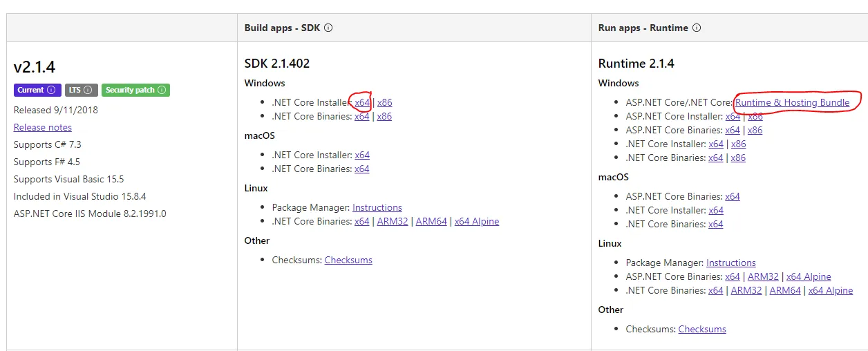
Task: Select the Released 9/11/2018 text
Action: [56, 110]
